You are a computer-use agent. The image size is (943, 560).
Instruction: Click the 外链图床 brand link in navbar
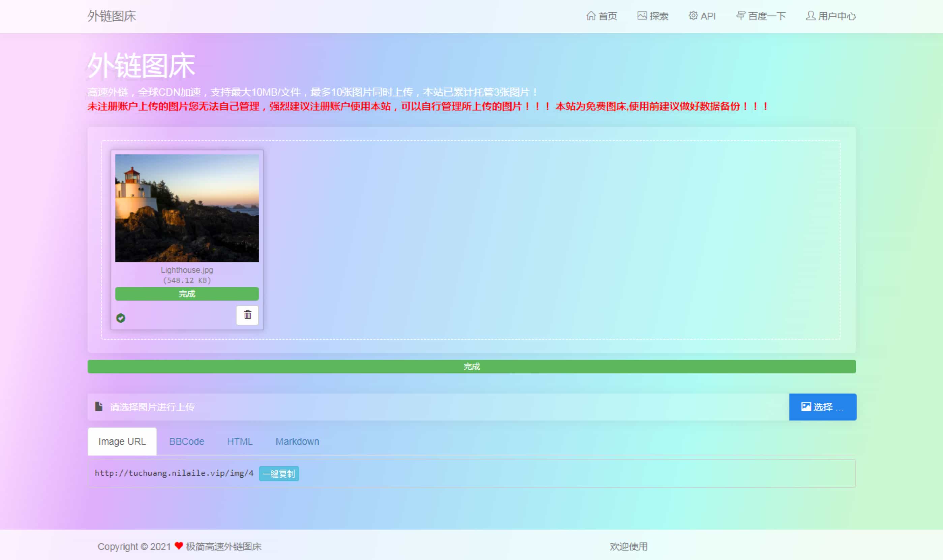click(x=112, y=16)
